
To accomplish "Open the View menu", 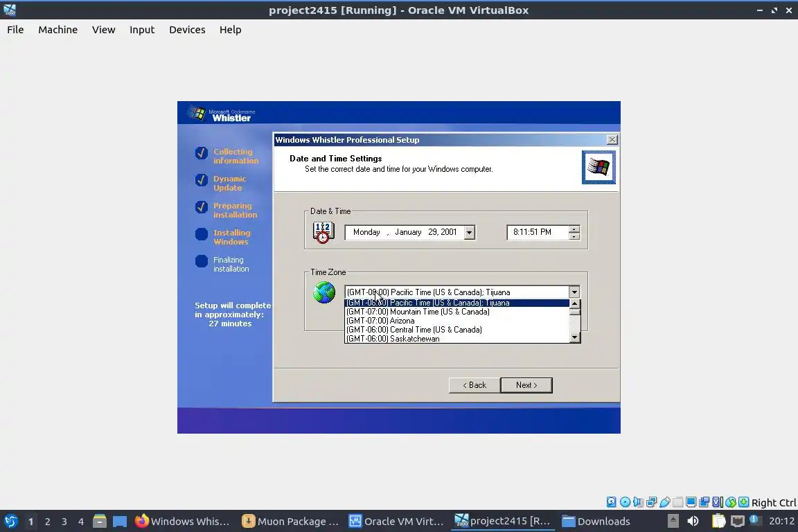I will 103,30.
